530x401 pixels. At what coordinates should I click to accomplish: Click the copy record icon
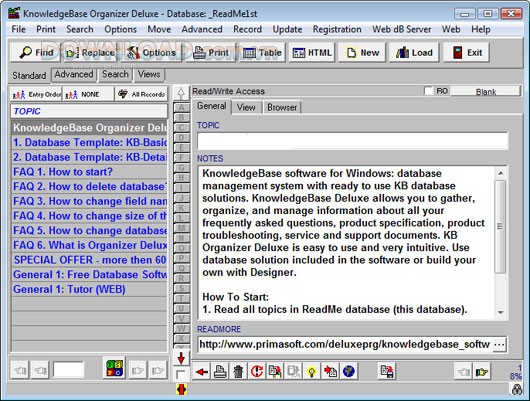[275, 372]
